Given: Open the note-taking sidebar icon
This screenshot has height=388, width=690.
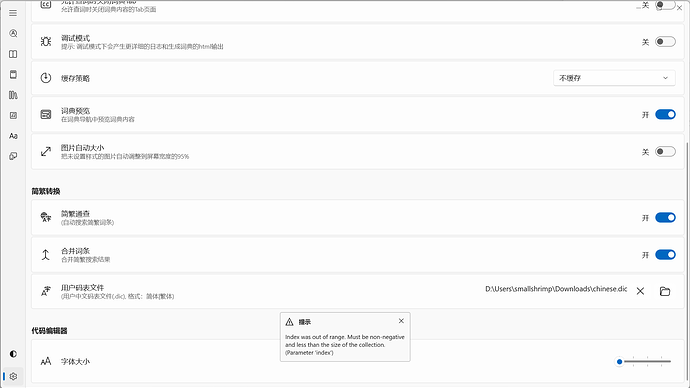Looking at the screenshot, I should 13,115.
